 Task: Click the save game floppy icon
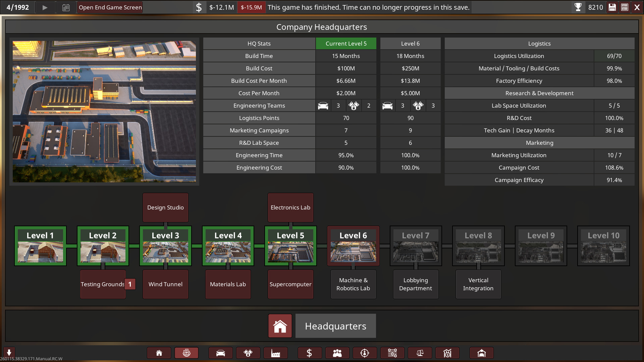(x=612, y=7)
